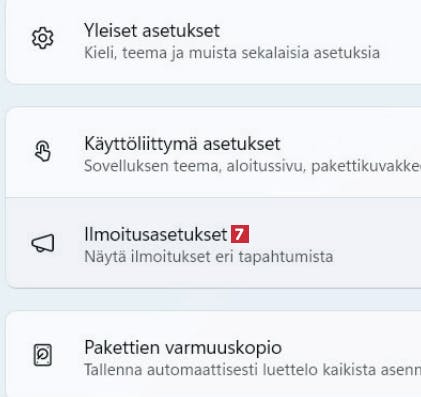Screen dimensions: 421x397
Task: Expand the Pakettien varmuuskopio settings card
Action: coord(213,354)
